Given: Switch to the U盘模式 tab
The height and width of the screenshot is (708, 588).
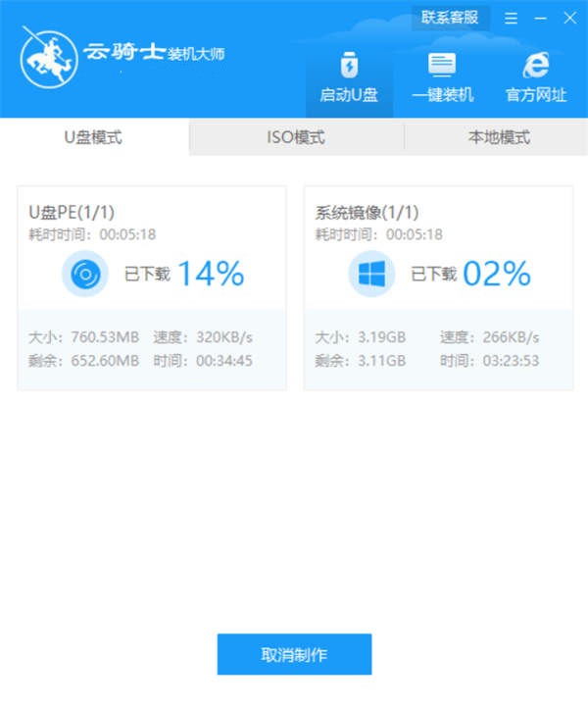Looking at the screenshot, I should [93, 137].
